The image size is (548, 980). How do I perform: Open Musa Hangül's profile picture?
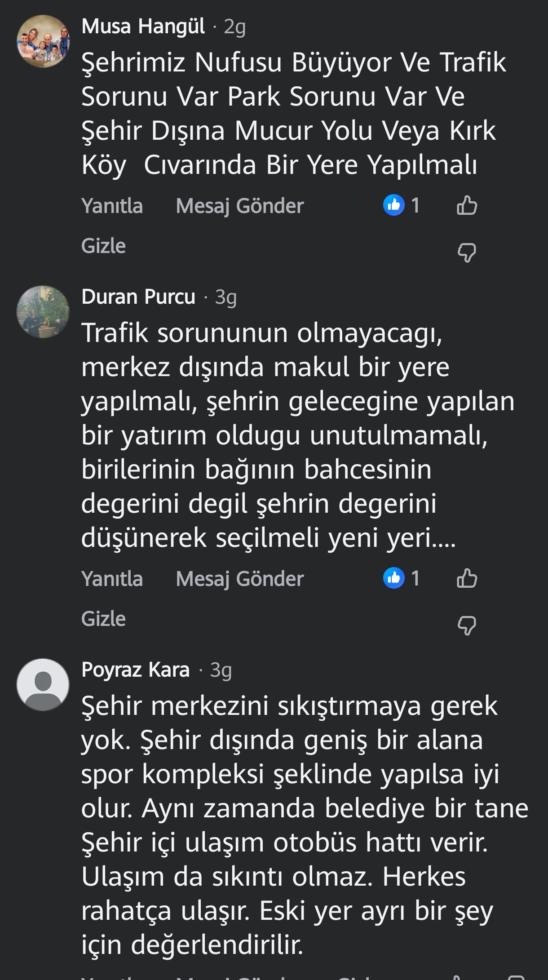click(43, 41)
